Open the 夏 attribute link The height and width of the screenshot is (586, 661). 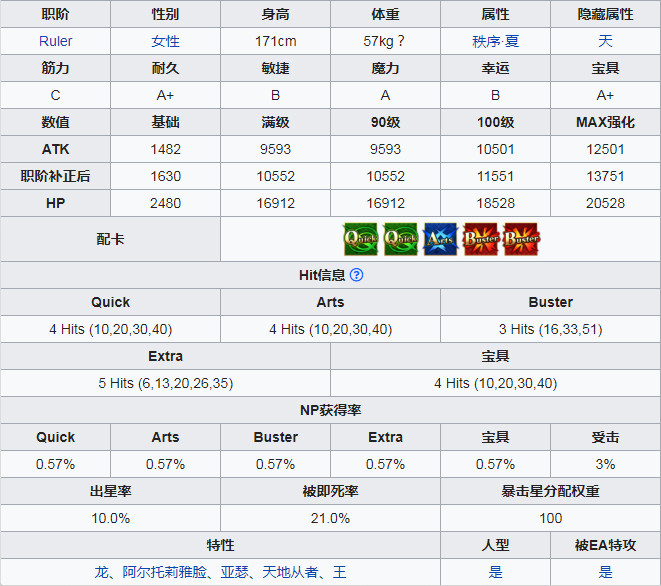(512, 41)
